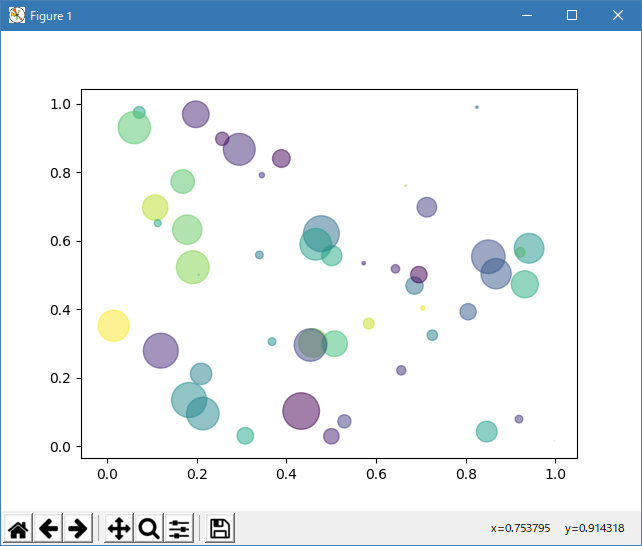
Task: Click the x coordinate readout in status bar
Action: point(520,528)
